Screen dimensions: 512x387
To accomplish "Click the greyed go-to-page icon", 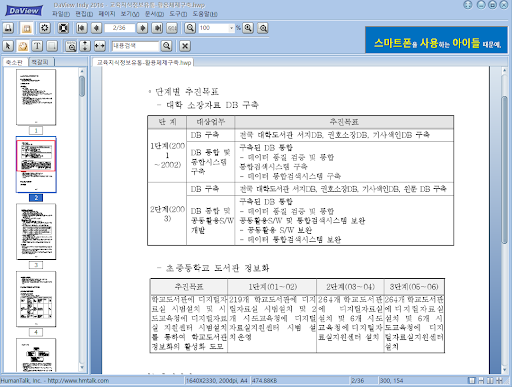I will pyautogui.click(x=172, y=28).
